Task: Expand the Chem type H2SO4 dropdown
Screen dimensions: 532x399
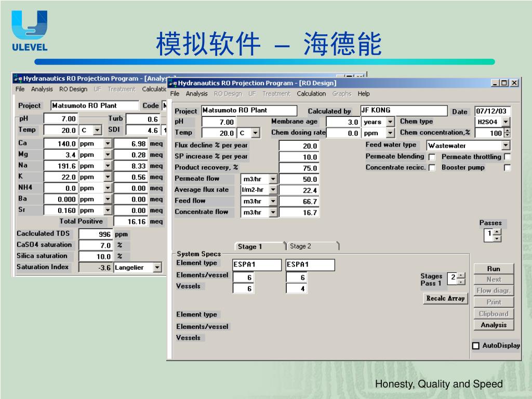Action: 506,122
